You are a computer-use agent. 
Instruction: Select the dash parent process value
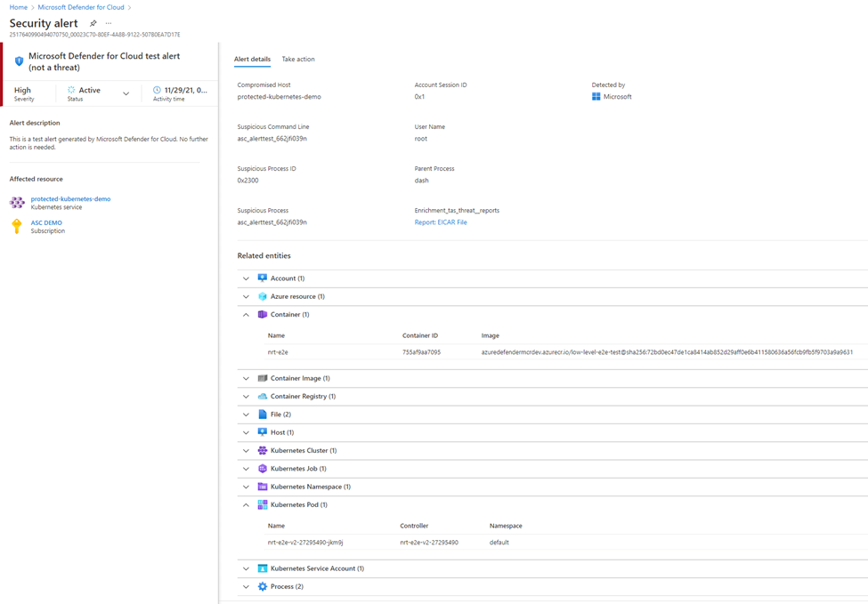(x=421, y=181)
